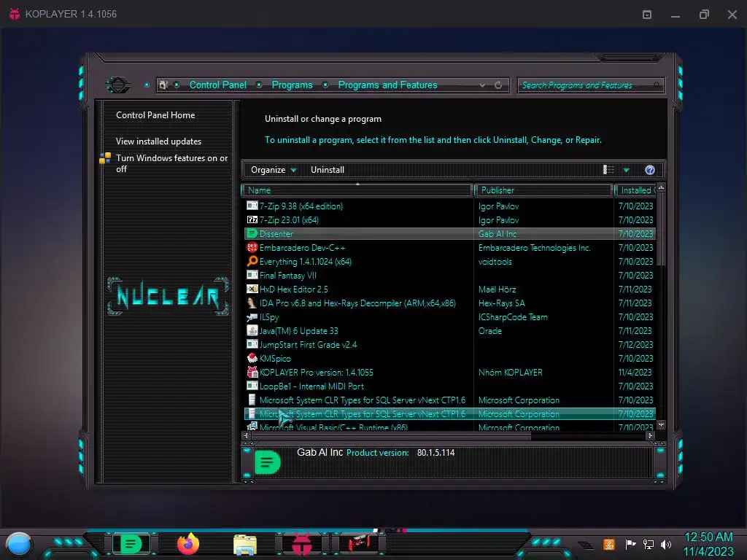This screenshot has height=560, width=747.
Task: Click the KMSpico red icon
Action: click(x=252, y=358)
